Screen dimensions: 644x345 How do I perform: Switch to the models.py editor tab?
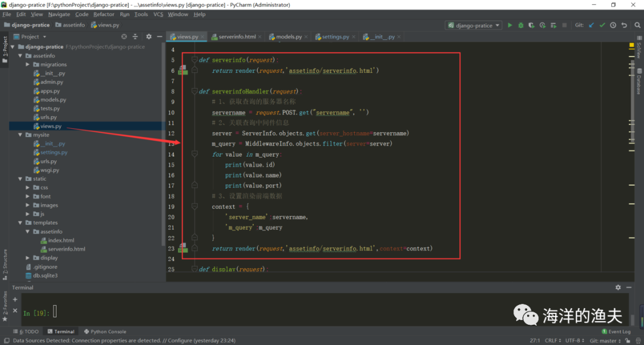289,37
